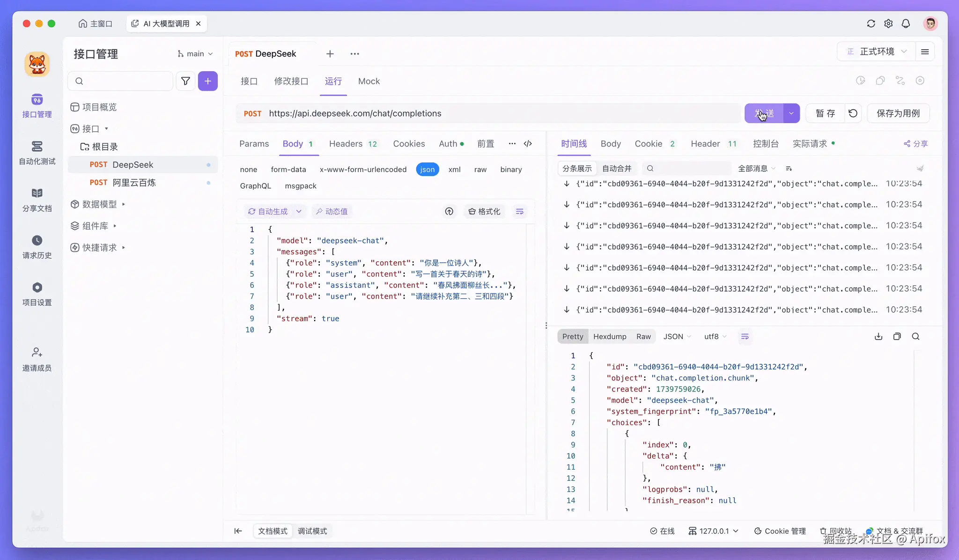Switch the display to 自动合并 mode

(617, 168)
